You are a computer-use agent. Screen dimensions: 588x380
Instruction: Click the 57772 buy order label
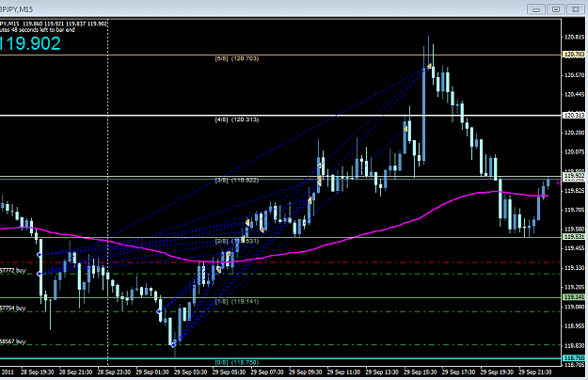(13, 270)
